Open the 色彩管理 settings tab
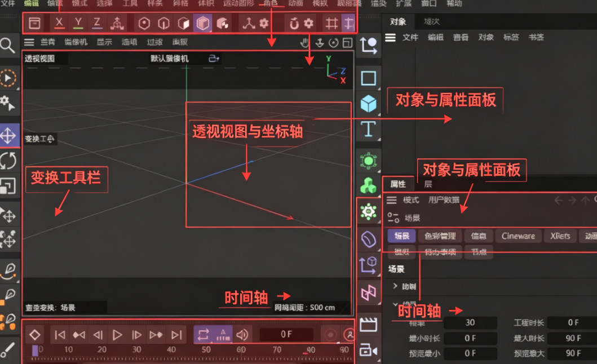 440,236
